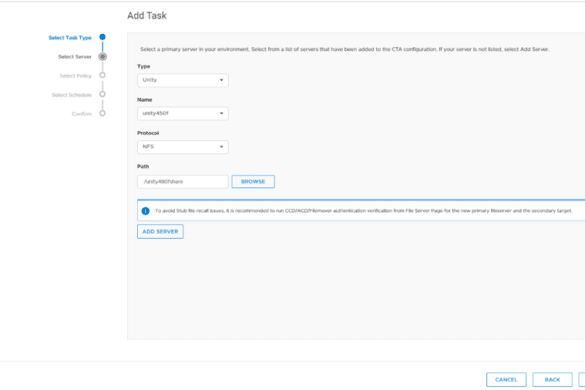Click the Select Task Type step circle

pos(102,37)
